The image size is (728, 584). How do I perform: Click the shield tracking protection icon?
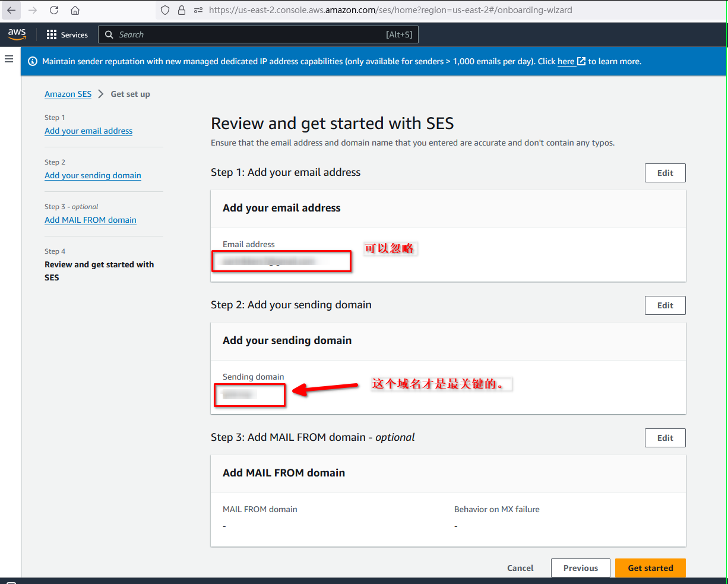click(165, 10)
